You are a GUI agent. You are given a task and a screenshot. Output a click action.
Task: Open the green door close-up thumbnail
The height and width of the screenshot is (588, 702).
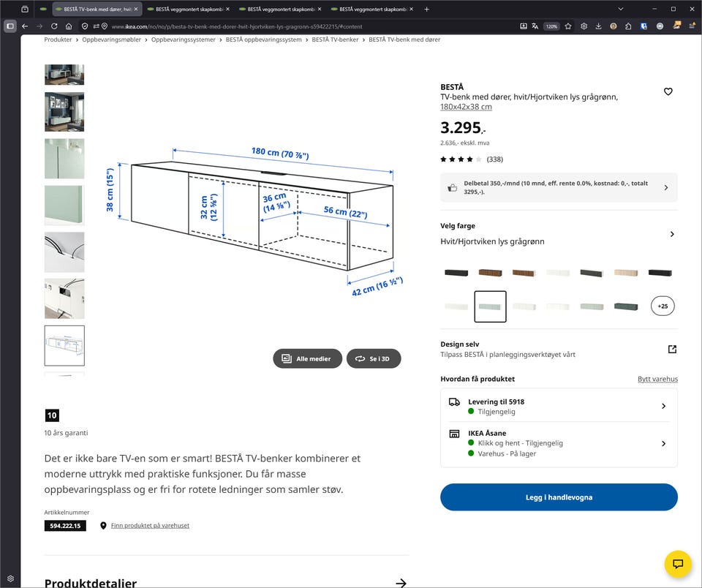coord(64,206)
